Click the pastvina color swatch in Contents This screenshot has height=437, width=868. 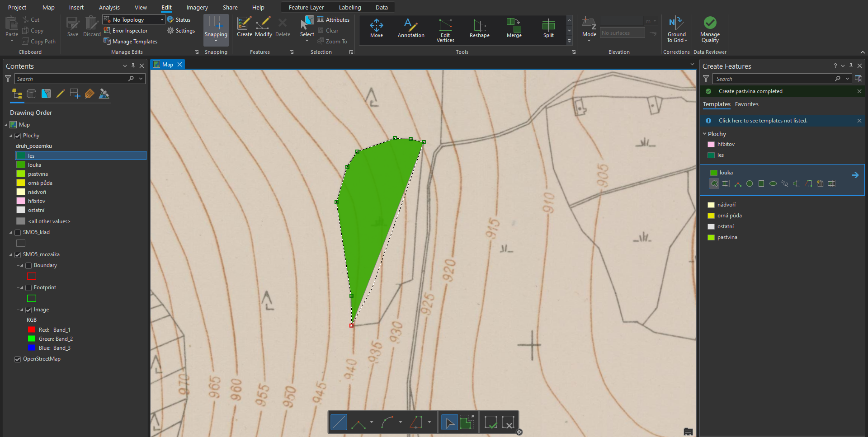[21, 174]
